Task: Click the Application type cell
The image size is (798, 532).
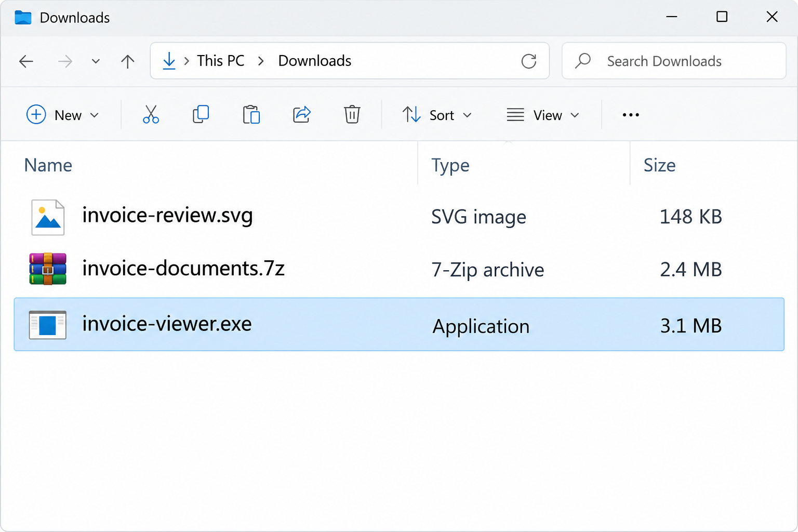Action: pyautogui.click(x=481, y=326)
